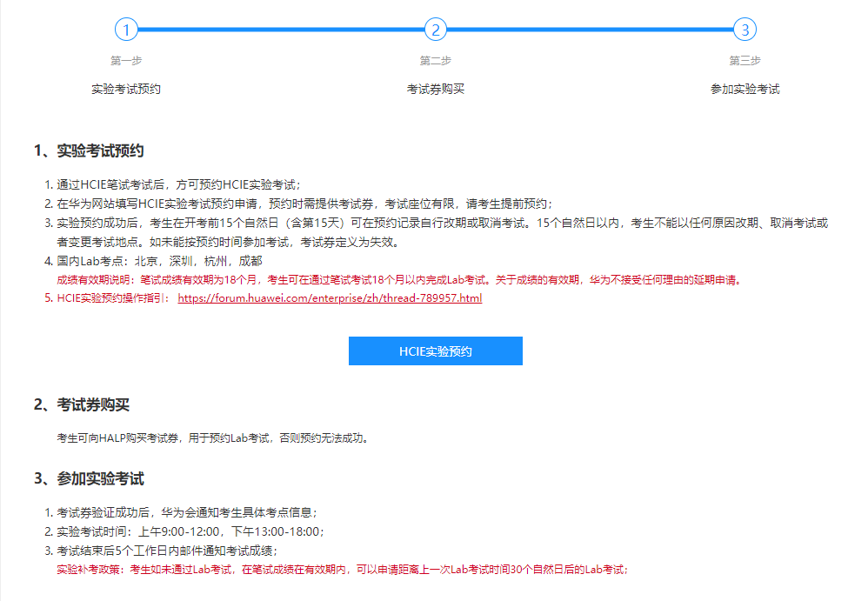Click line 实验预约成功后，考生在开考前15个自然日
Image resolution: width=868 pixels, height=601 pixels.
(443, 223)
